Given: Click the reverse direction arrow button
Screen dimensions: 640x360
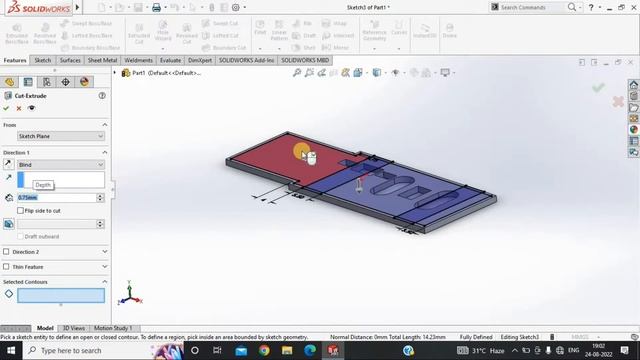Looking at the screenshot, I should pos(8,164).
